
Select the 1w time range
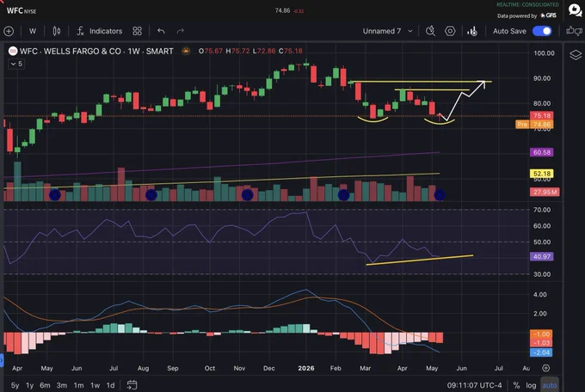point(95,385)
